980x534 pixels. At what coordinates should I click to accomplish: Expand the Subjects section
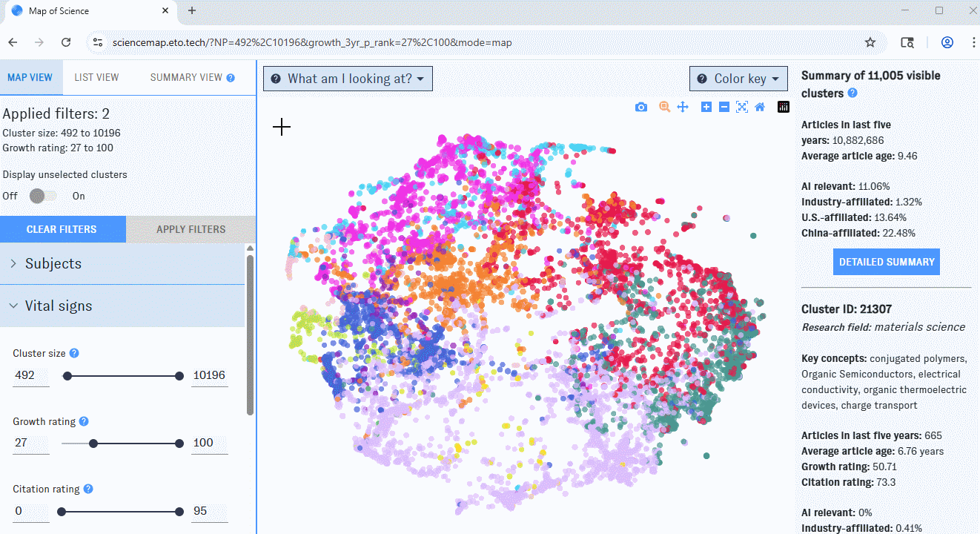point(52,263)
